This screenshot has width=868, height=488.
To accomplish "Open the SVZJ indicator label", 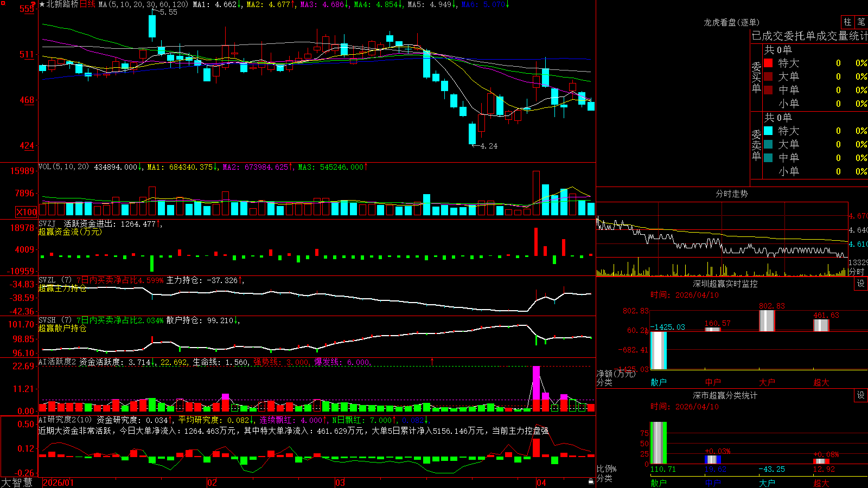I will point(47,223).
